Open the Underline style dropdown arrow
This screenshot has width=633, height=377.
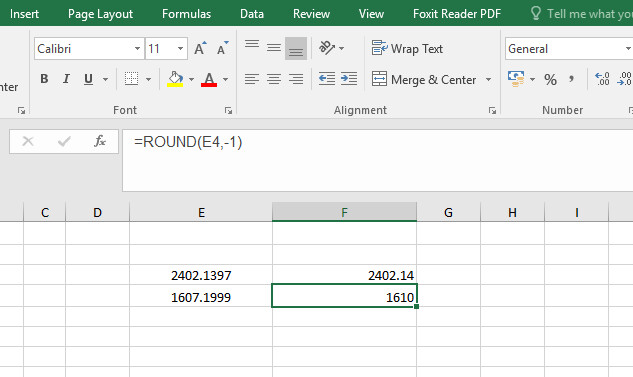pyautogui.click(x=105, y=79)
